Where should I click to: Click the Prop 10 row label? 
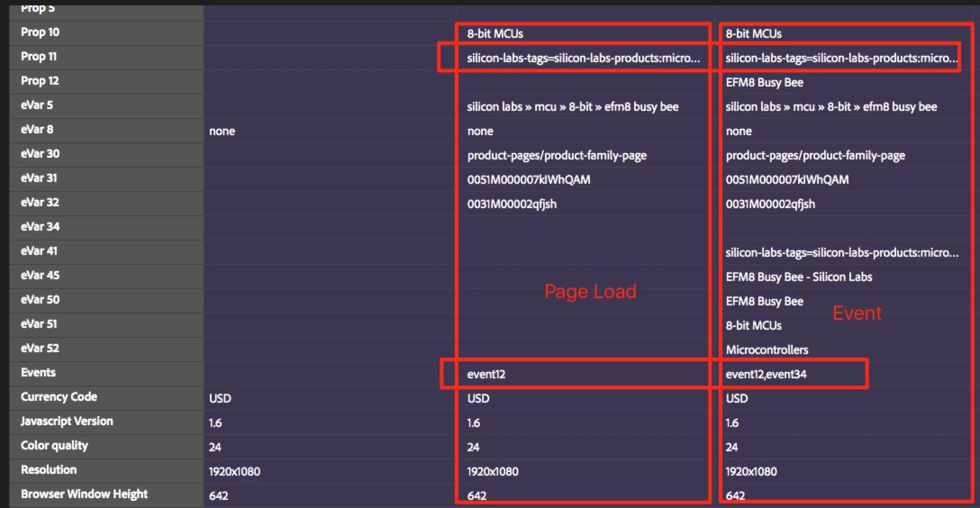40,32
